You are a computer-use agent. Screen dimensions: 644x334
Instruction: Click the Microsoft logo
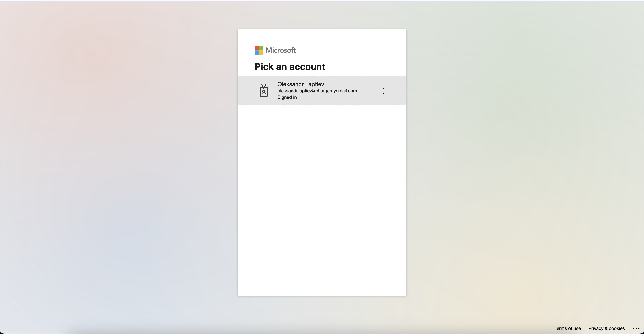click(275, 50)
